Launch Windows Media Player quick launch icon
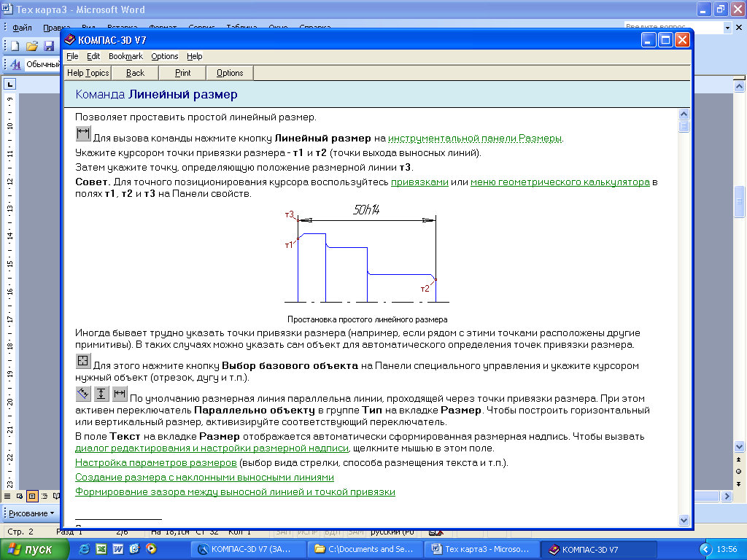Image resolution: width=747 pixels, height=560 pixels. point(151,549)
